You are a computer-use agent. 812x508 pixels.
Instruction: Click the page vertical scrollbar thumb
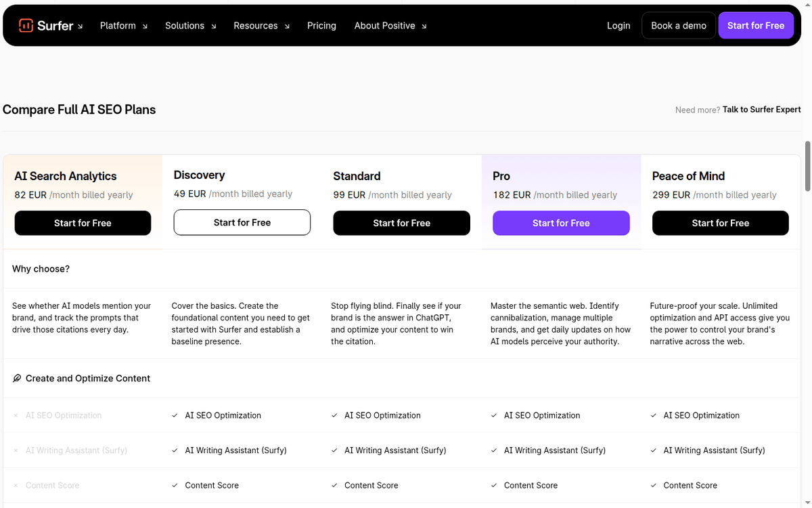[x=807, y=166]
